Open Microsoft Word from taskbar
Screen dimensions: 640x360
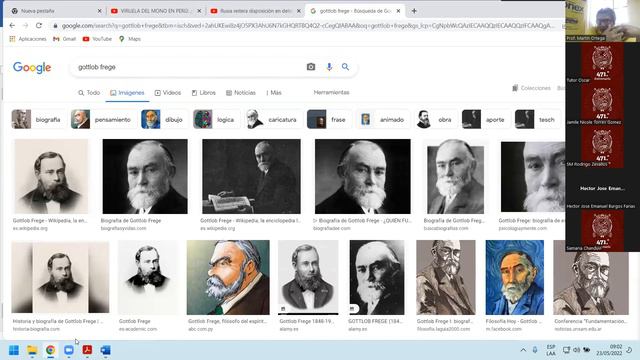(x=105, y=350)
